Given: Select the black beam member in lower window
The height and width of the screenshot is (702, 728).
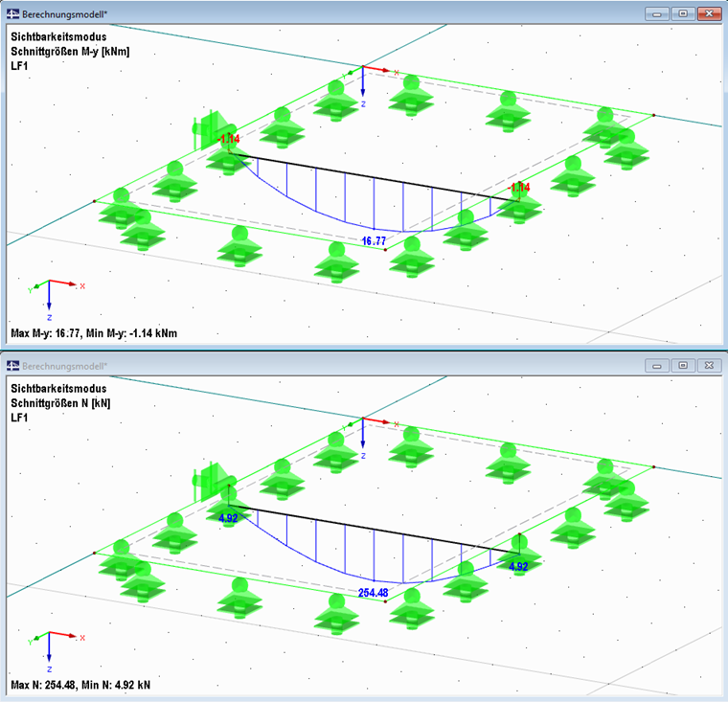Looking at the screenshot, I should point(374,530).
